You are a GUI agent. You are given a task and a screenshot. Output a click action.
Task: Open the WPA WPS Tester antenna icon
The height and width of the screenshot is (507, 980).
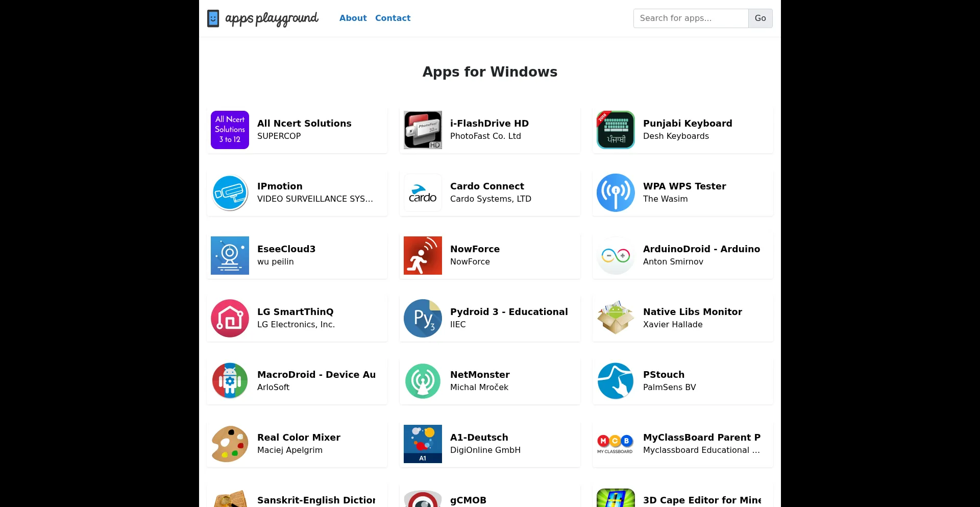pos(616,192)
